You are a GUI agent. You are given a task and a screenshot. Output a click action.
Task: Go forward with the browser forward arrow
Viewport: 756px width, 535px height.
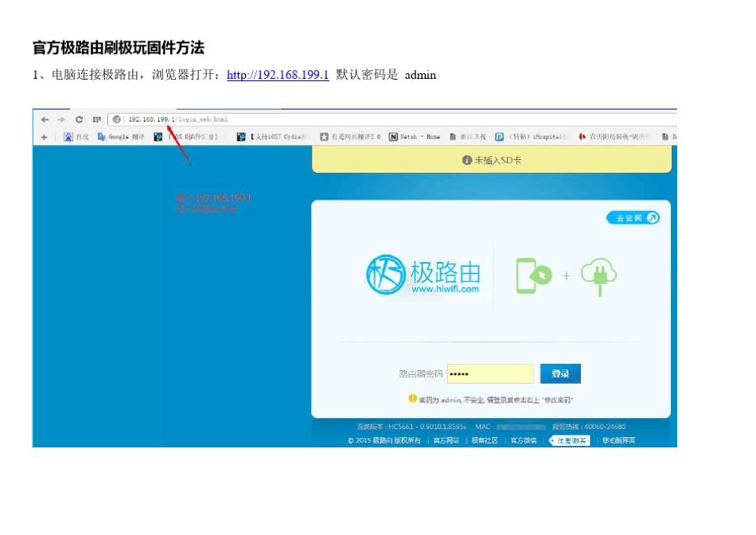point(61,119)
